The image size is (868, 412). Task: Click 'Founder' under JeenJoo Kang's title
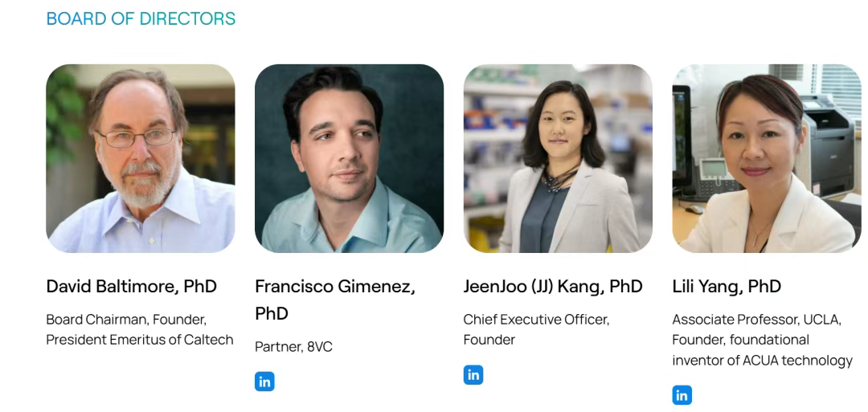coord(489,340)
